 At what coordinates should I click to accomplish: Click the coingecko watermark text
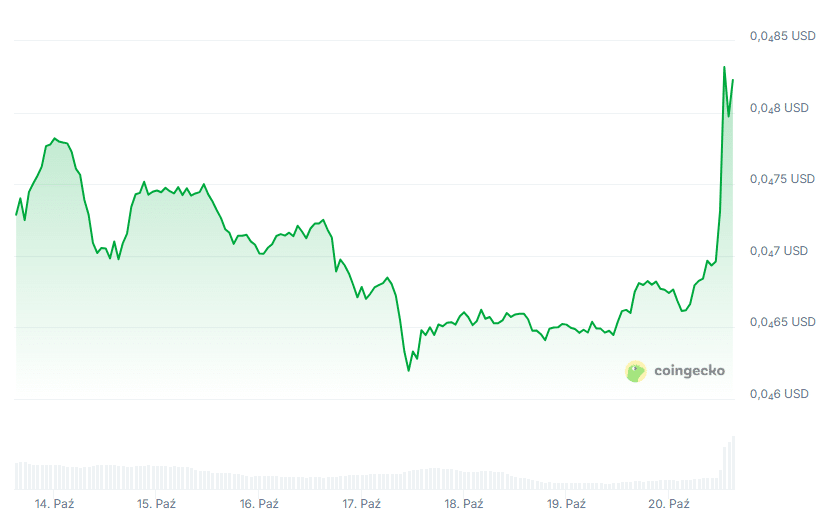click(689, 371)
